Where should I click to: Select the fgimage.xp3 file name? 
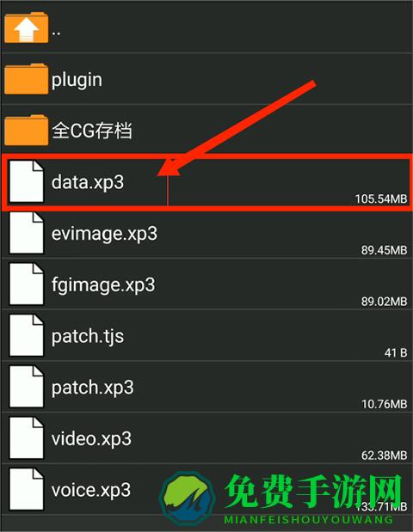coord(103,285)
